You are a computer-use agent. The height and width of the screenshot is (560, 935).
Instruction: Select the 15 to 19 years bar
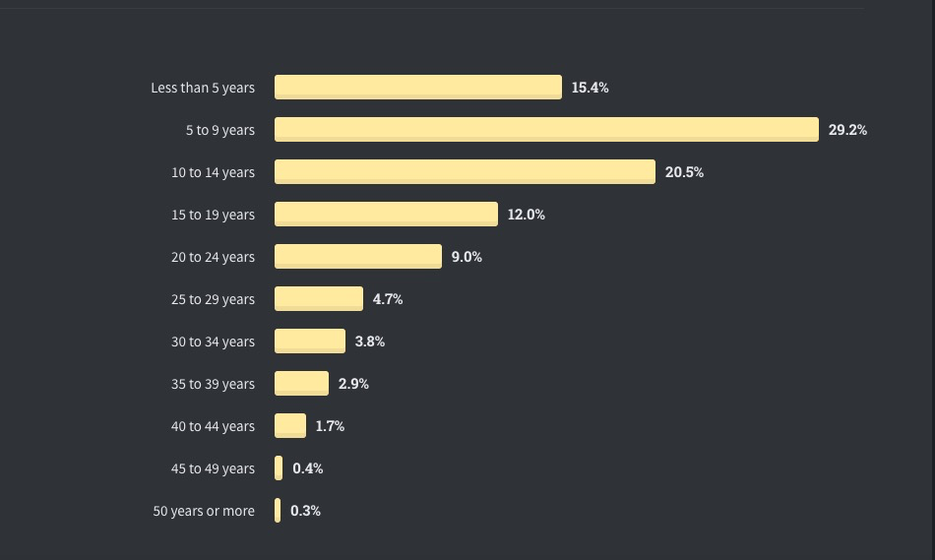point(386,215)
